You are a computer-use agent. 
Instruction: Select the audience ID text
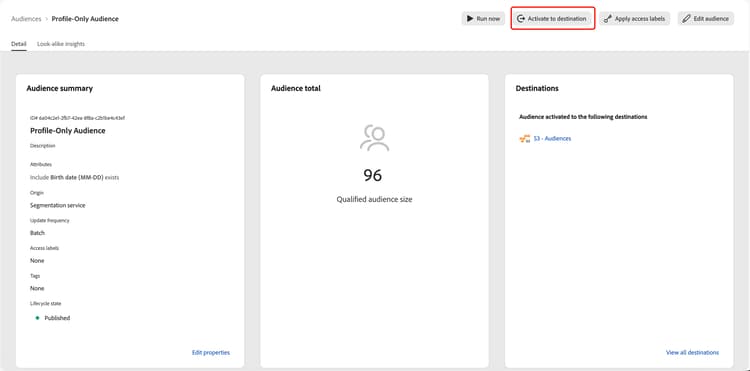coord(77,118)
